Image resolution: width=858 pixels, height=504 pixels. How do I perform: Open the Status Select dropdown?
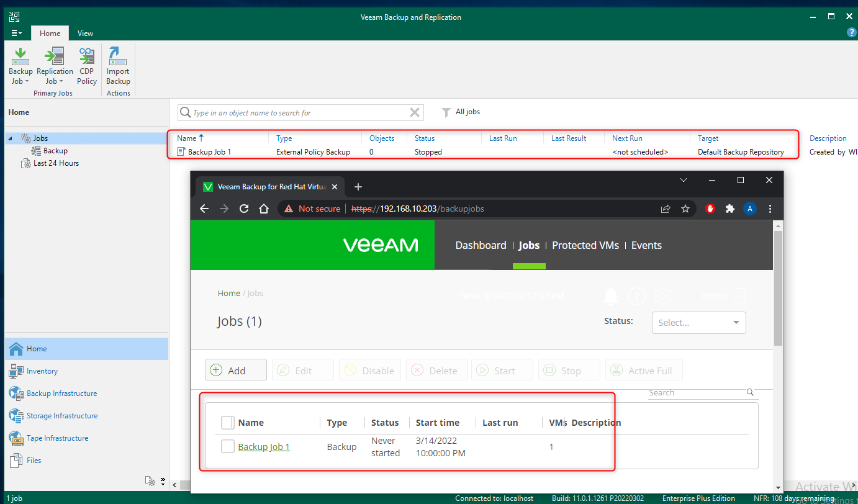pos(698,323)
